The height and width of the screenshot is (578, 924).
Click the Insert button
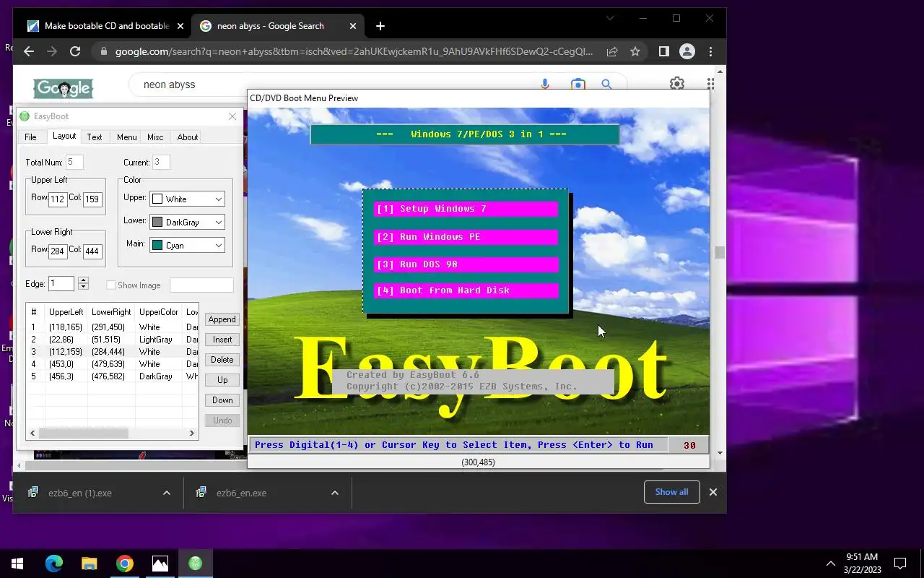click(222, 340)
